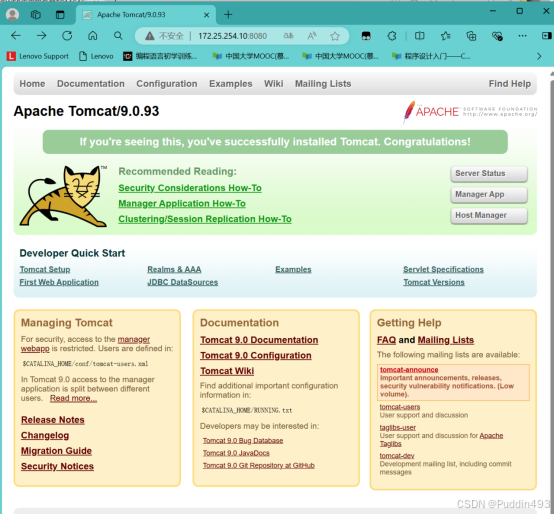
Task: Click the browser back arrow
Action: tap(16, 36)
